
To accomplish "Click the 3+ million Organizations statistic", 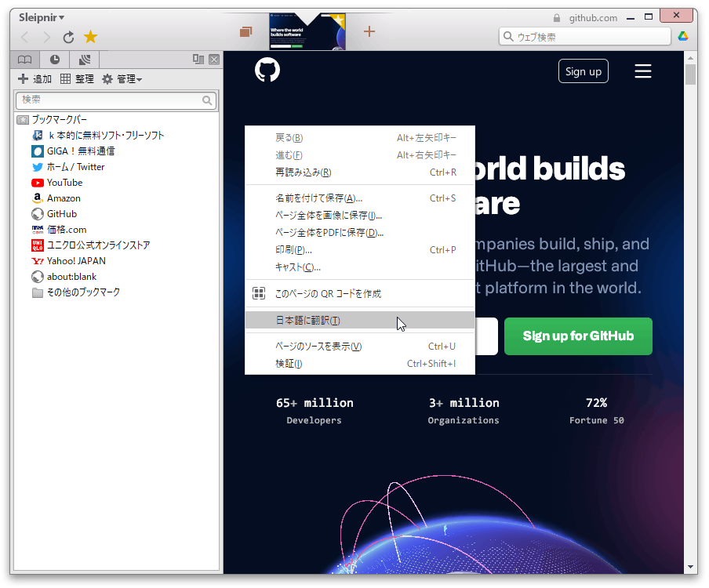I will point(464,411).
